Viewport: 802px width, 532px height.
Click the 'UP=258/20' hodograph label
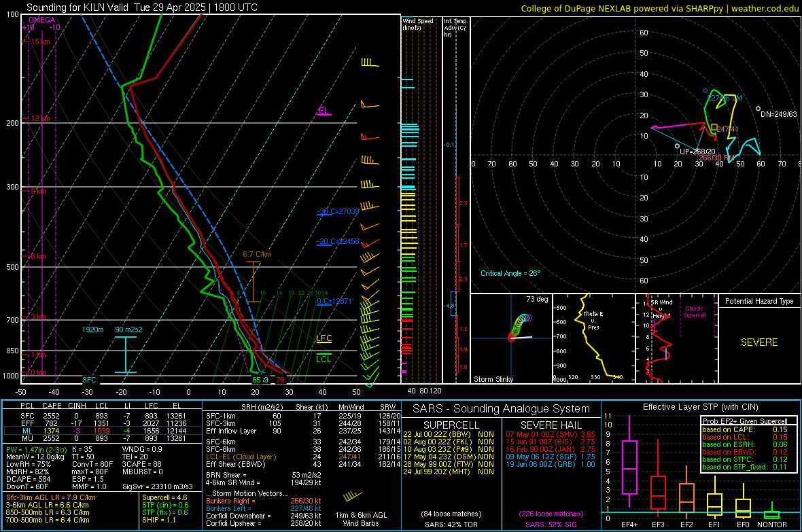(x=697, y=152)
